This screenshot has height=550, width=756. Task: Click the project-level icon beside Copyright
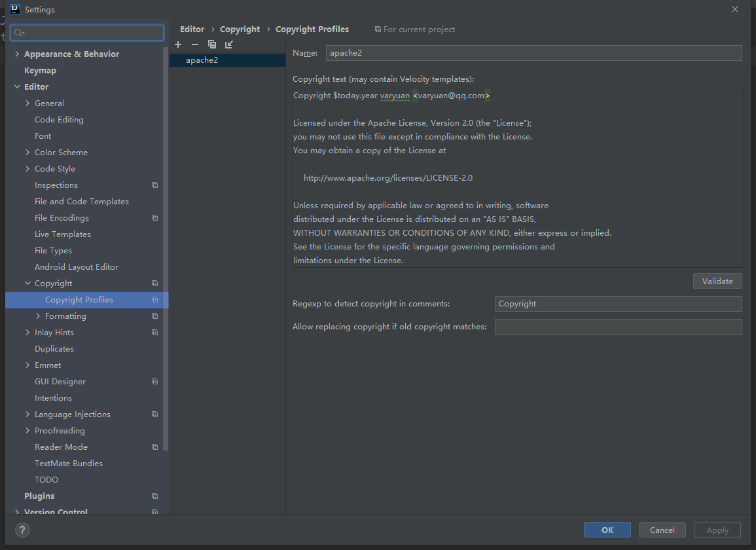[x=154, y=284]
